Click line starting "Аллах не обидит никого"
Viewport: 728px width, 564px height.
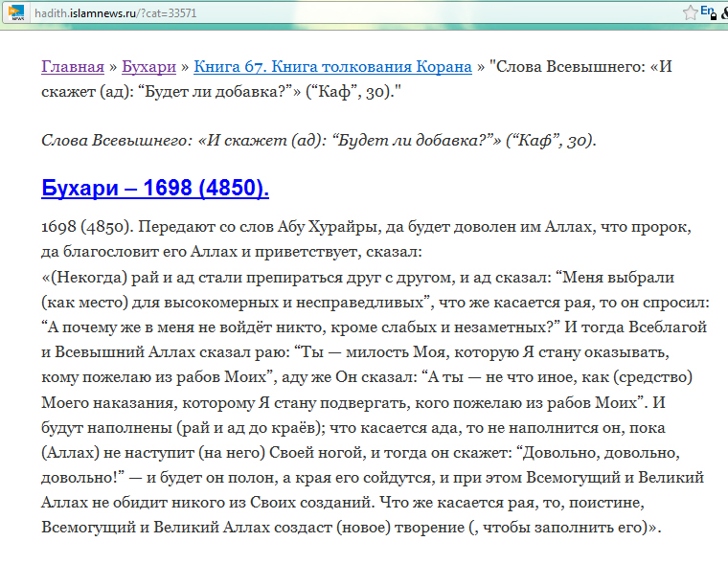(x=343, y=503)
